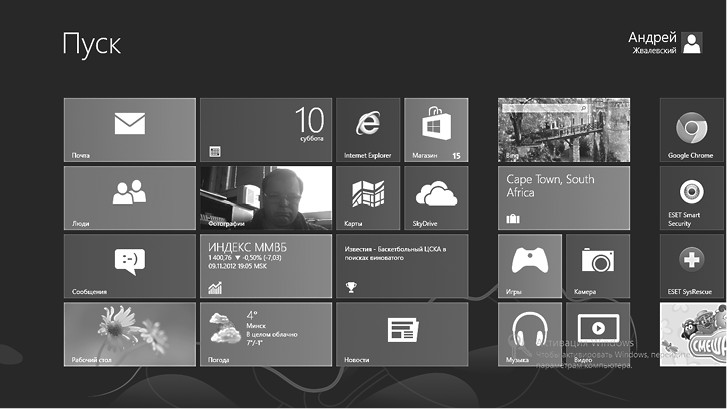Open the SkyDrive tile
Screen dimensions: 727x409
coord(436,198)
